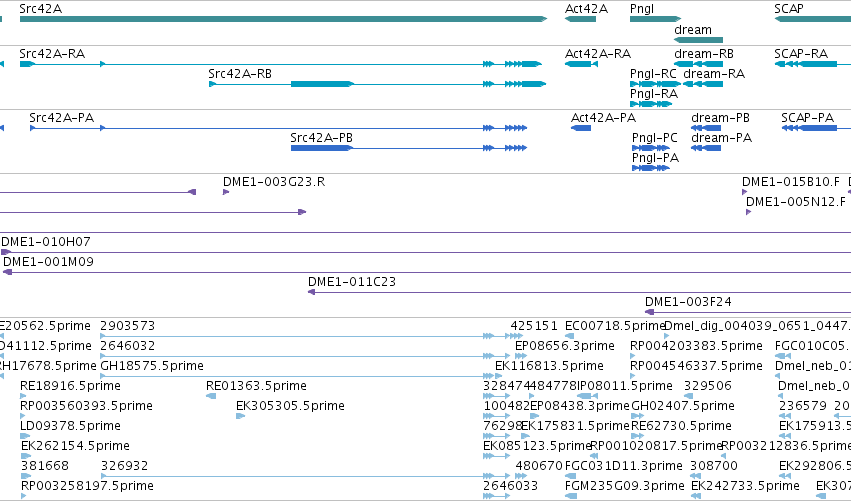Select the RP003560393.5prime EST label

click(x=86, y=406)
